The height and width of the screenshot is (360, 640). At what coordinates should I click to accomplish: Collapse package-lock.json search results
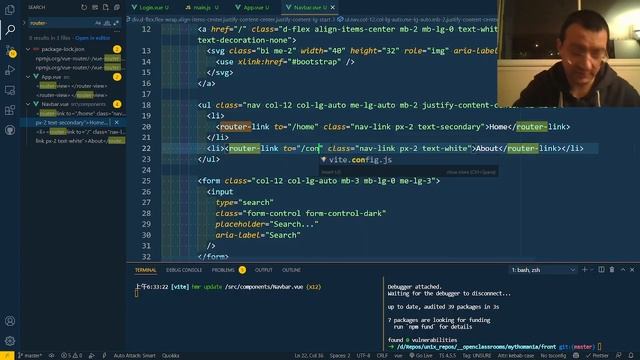[x=28, y=49]
